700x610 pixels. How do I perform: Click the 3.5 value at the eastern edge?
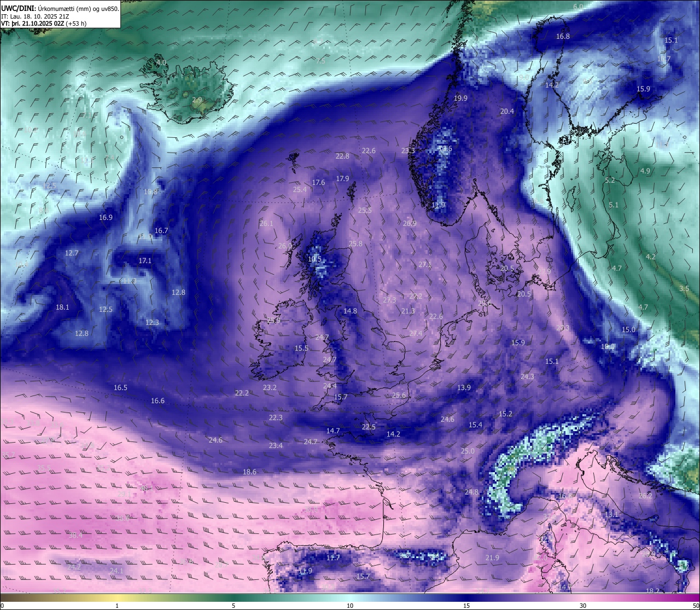coord(684,288)
